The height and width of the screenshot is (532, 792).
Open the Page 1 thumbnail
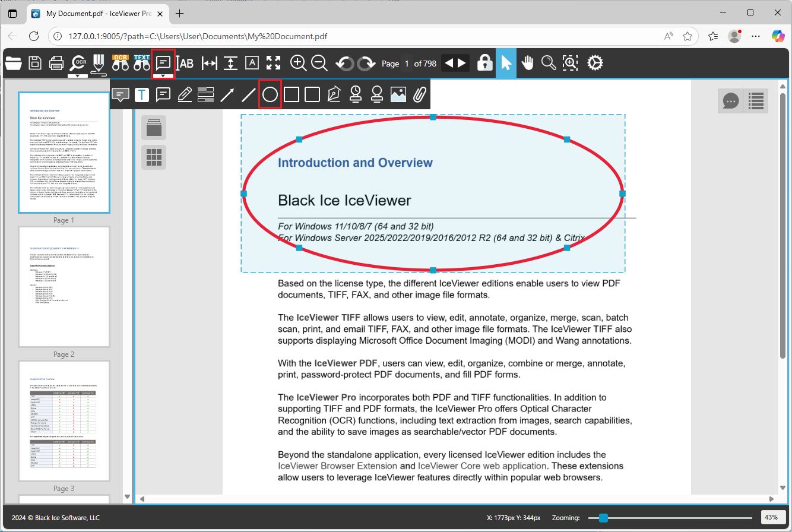tap(64, 153)
